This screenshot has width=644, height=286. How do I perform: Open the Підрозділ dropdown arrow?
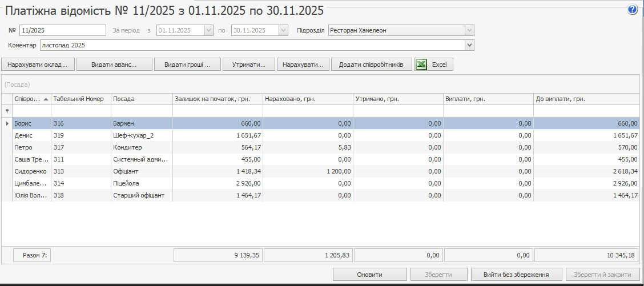pos(469,30)
